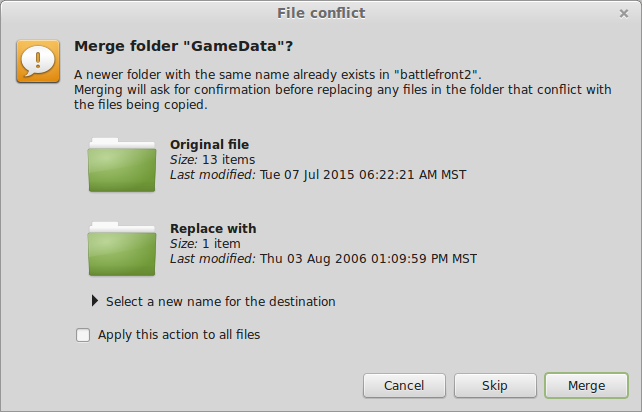642x412 pixels.
Task: Select the Original file green folder icon
Action: click(122, 165)
